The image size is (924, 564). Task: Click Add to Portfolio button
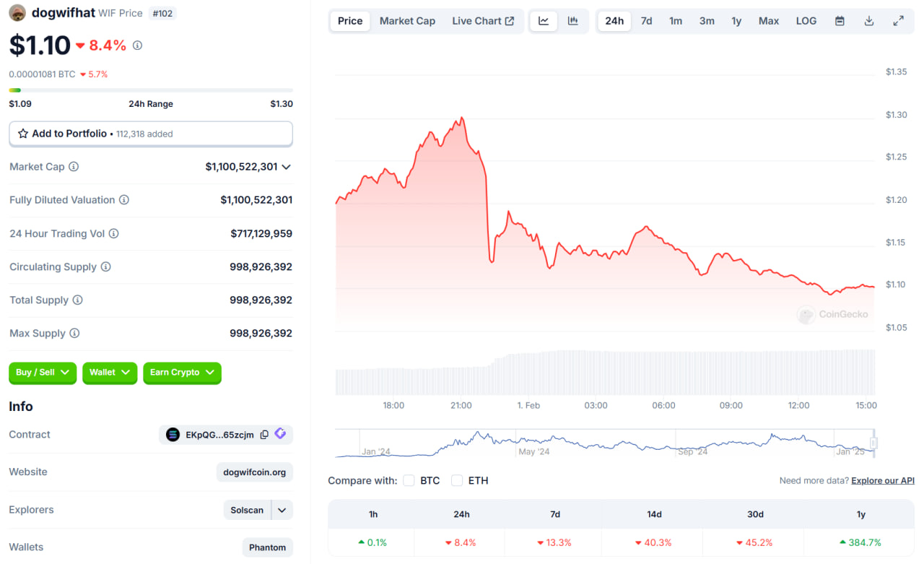151,134
